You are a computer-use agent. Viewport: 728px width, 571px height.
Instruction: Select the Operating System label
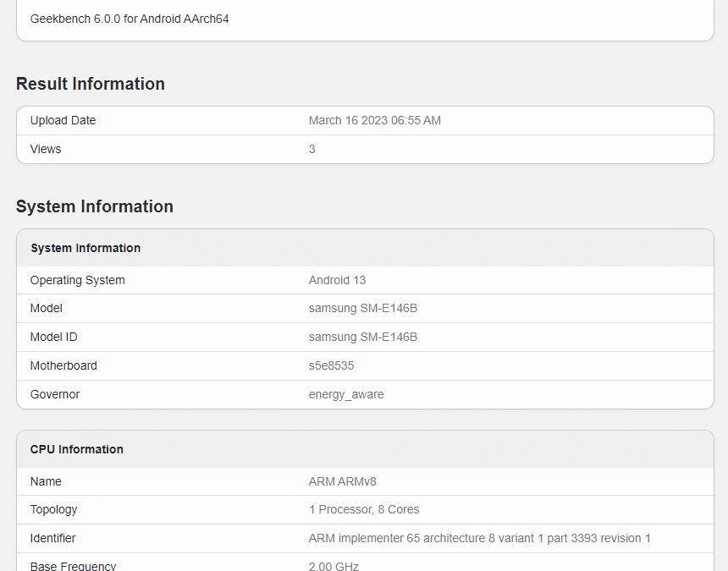point(77,280)
